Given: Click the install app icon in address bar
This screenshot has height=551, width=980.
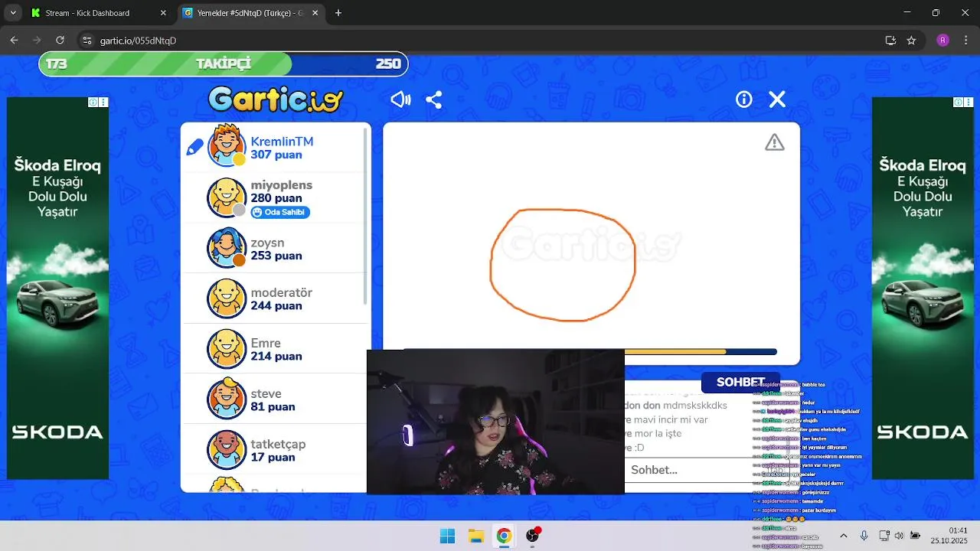Looking at the screenshot, I should [x=890, y=40].
